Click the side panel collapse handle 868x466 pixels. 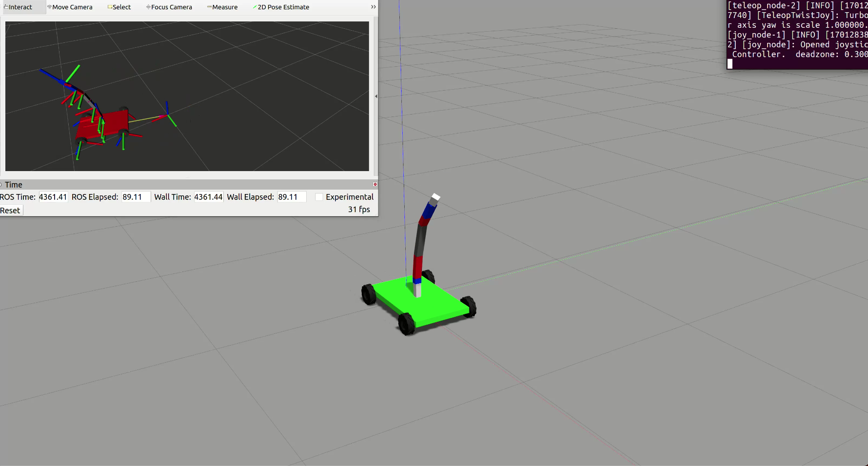[x=376, y=97]
